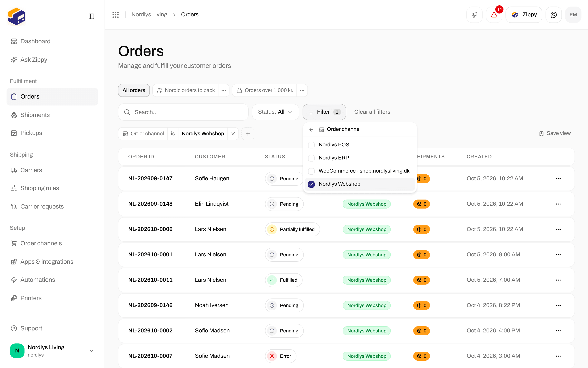Screen dimensions: 588x368
Task: Go back in Order channel filter panel
Action: coord(311,129)
